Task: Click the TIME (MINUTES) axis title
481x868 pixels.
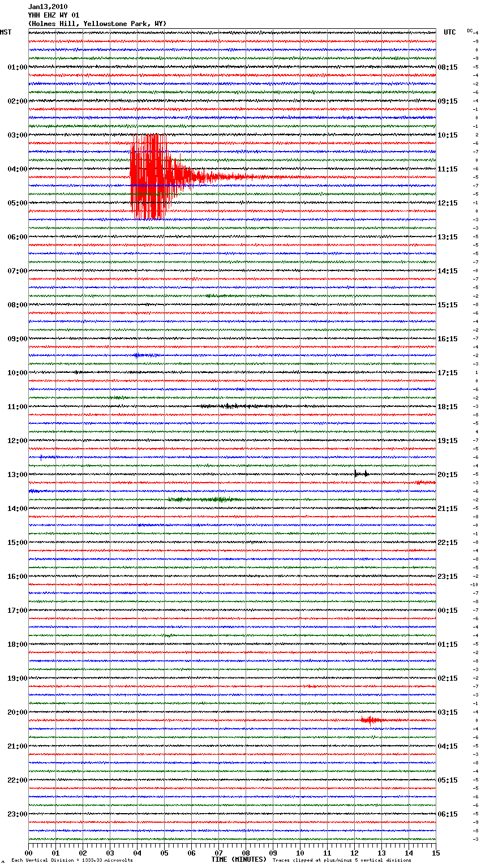Action: (x=239, y=860)
